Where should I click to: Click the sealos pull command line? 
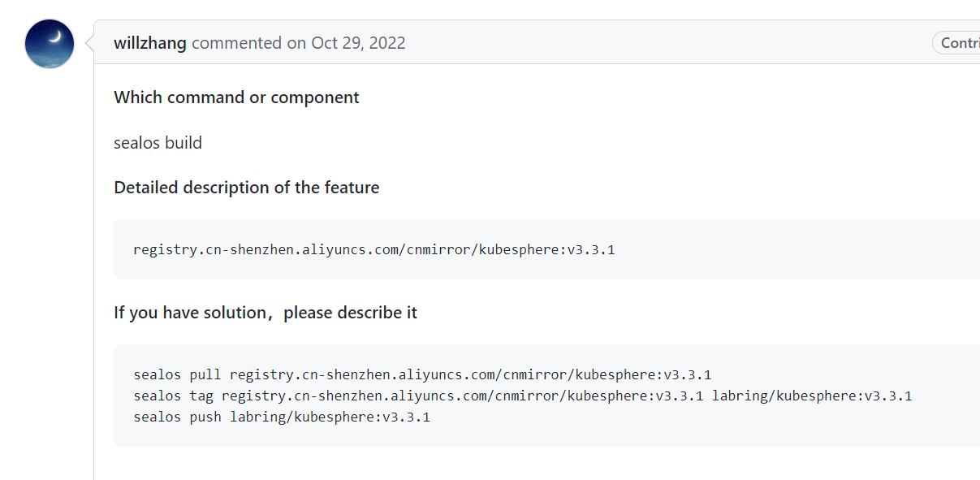[x=422, y=374]
